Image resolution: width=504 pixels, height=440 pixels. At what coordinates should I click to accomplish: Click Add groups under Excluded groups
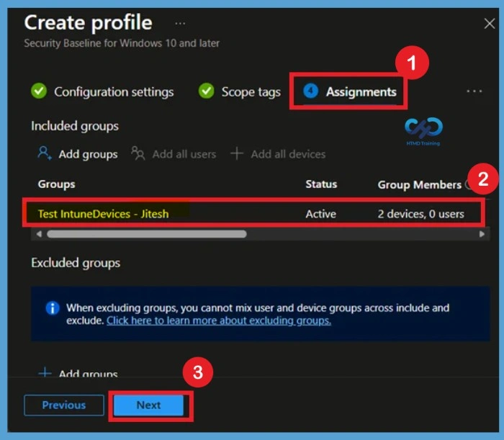[x=88, y=373]
